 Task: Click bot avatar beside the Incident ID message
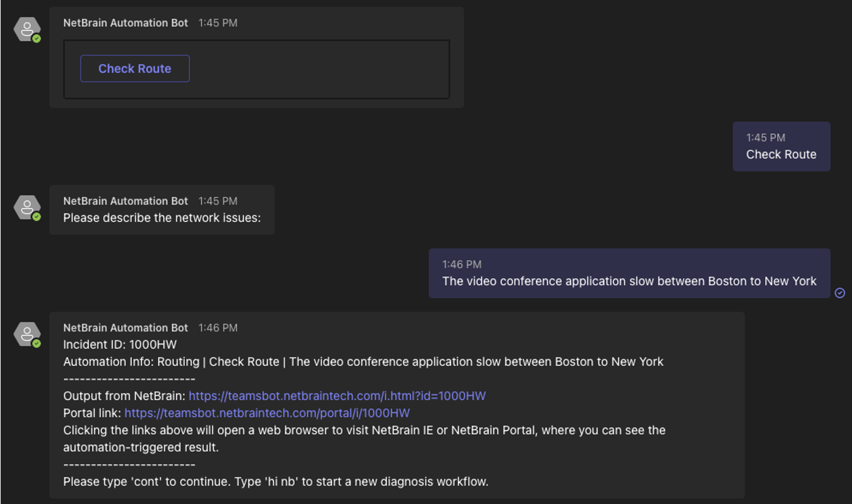(27, 334)
